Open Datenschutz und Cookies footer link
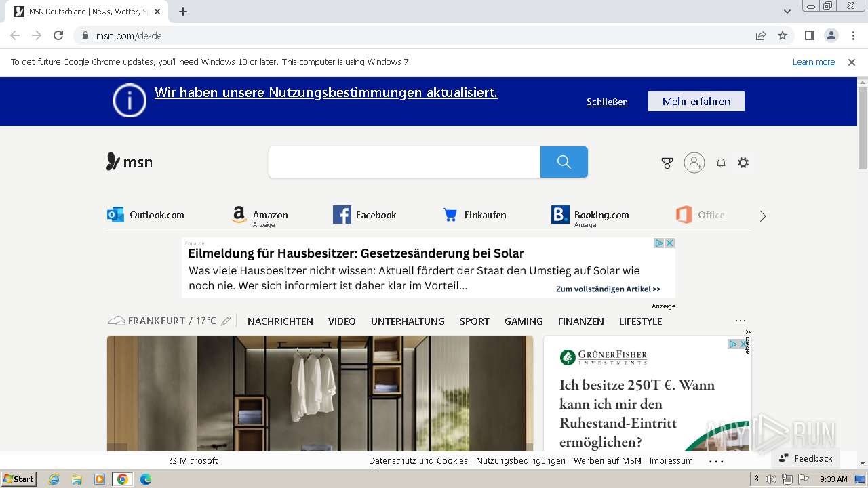The height and width of the screenshot is (488, 868). pos(418,460)
